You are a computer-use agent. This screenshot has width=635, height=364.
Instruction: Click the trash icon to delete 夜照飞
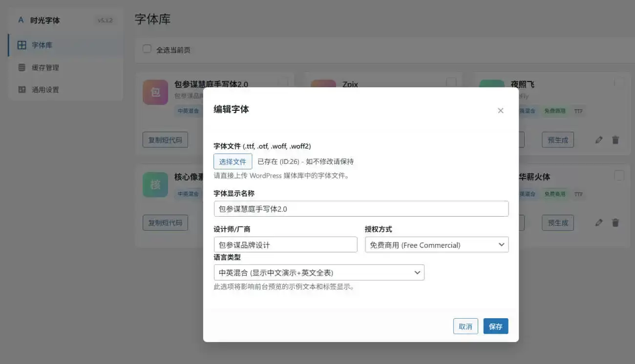[x=615, y=140]
